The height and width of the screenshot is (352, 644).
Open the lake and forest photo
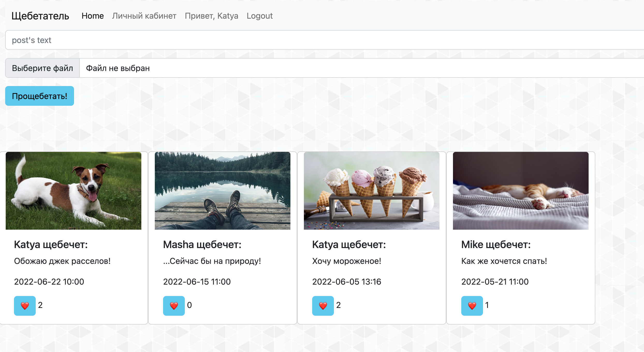pyautogui.click(x=223, y=191)
